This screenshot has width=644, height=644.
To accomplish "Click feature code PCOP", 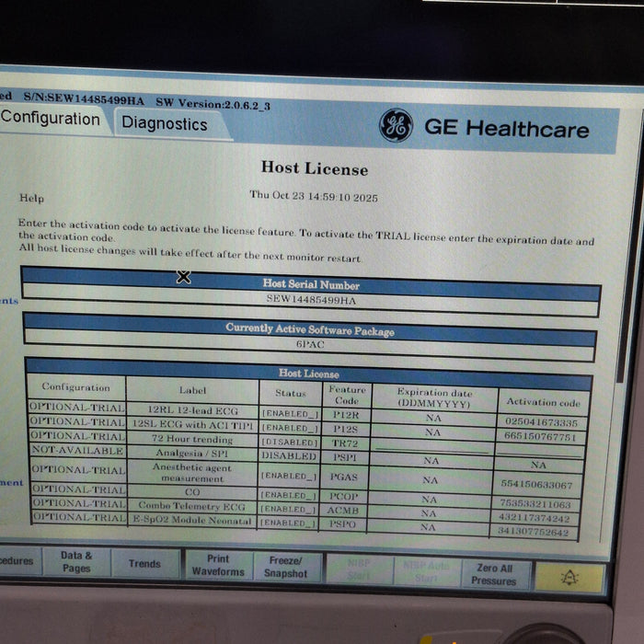I will [x=343, y=497].
